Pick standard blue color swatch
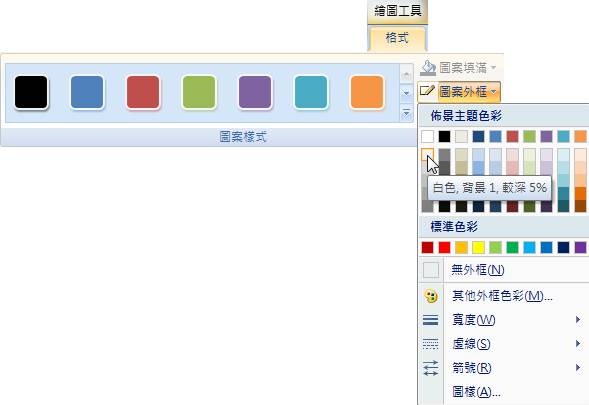The width and height of the screenshot is (589, 405). pos(547,248)
